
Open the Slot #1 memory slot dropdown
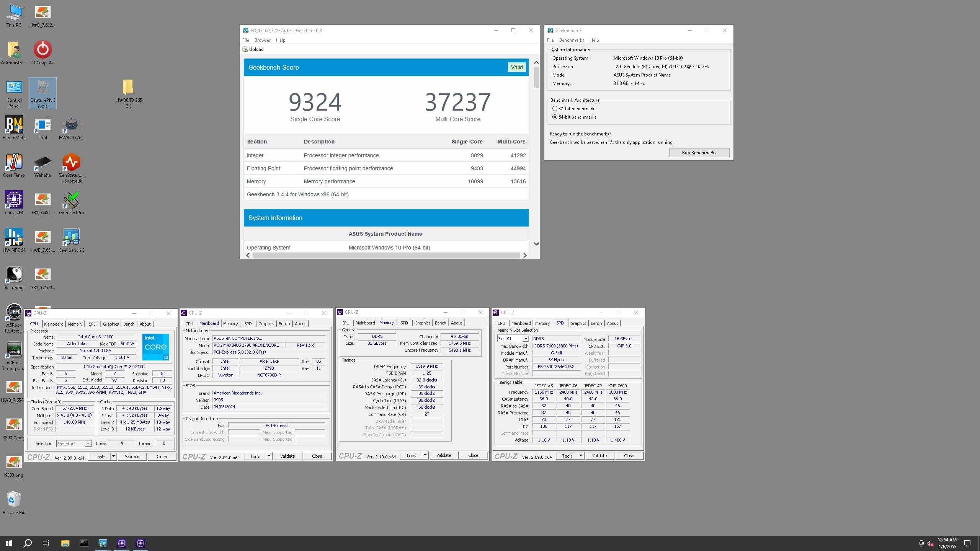click(x=513, y=339)
